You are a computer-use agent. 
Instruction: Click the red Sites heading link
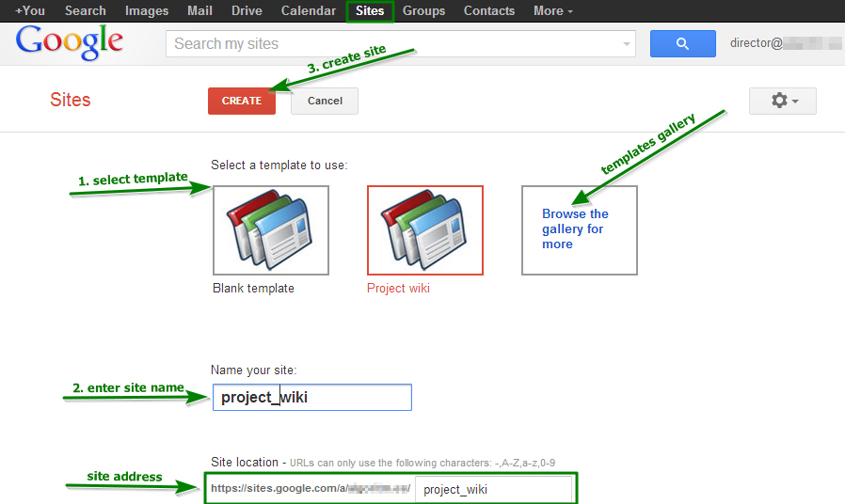click(x=70, y=100)
